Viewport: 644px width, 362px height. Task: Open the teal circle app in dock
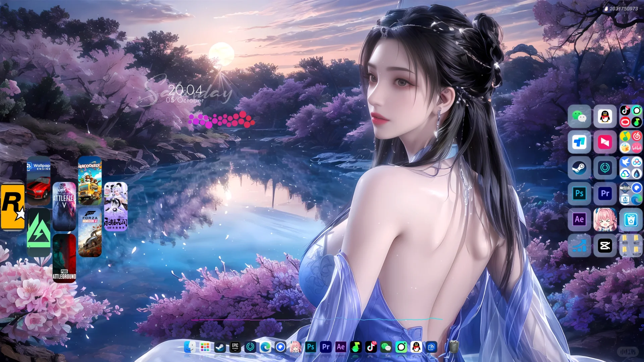point(250,347)
